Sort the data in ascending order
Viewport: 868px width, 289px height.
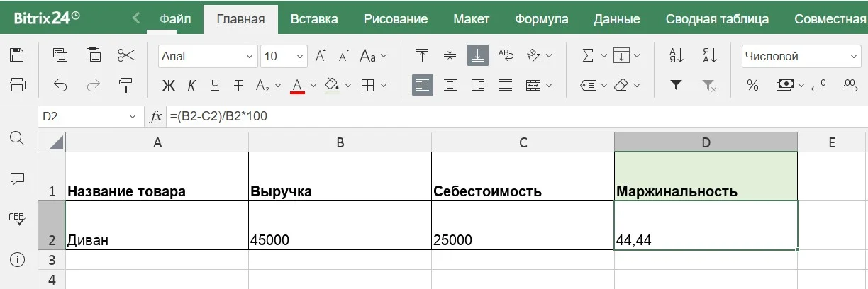click(677, 55)
